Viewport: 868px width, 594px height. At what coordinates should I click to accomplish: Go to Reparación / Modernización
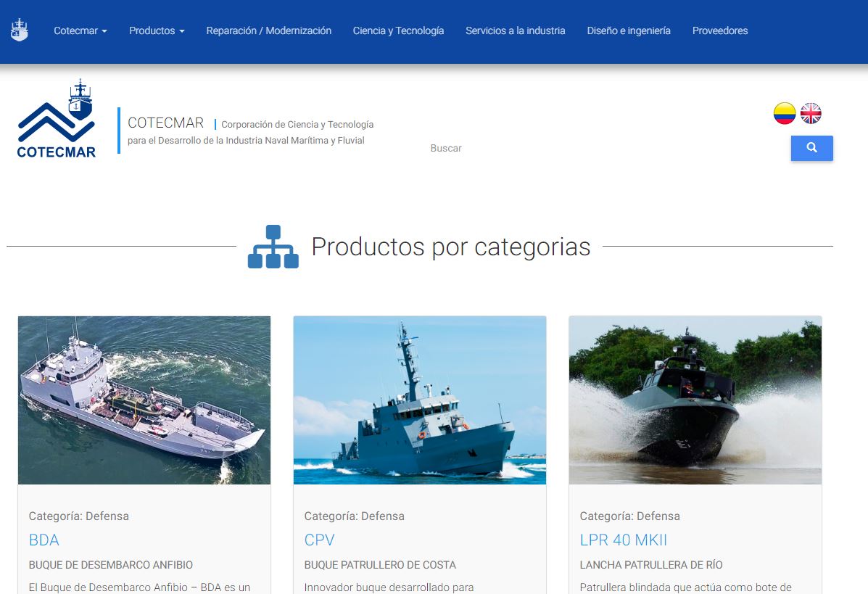pyautogui.click(x=268, y=30)
